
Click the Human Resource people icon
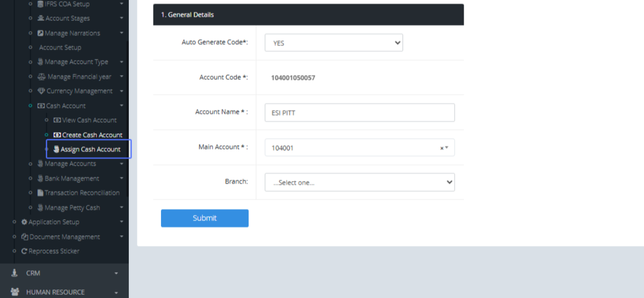tap(14, 292)
